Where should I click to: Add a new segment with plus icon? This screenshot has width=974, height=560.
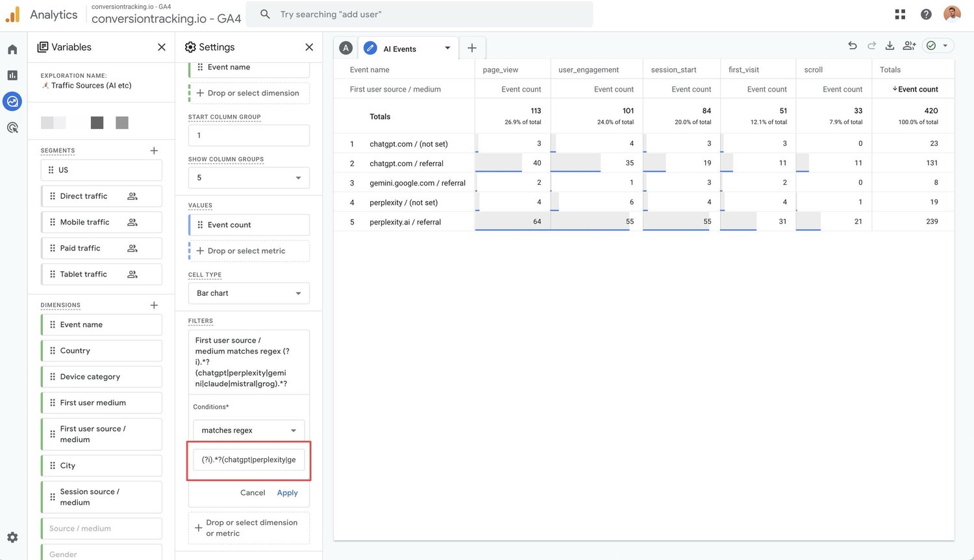154,151
